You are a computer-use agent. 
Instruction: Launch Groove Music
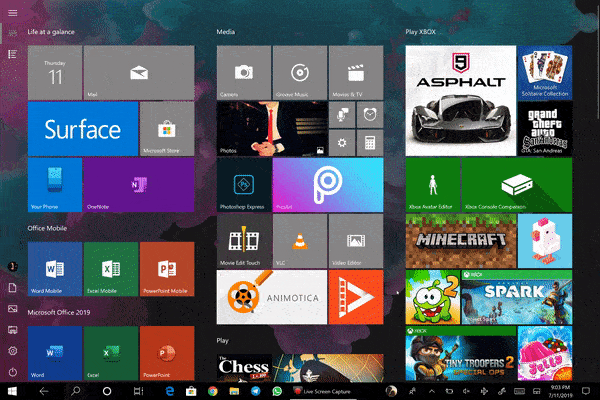click(x=298, y=71)
